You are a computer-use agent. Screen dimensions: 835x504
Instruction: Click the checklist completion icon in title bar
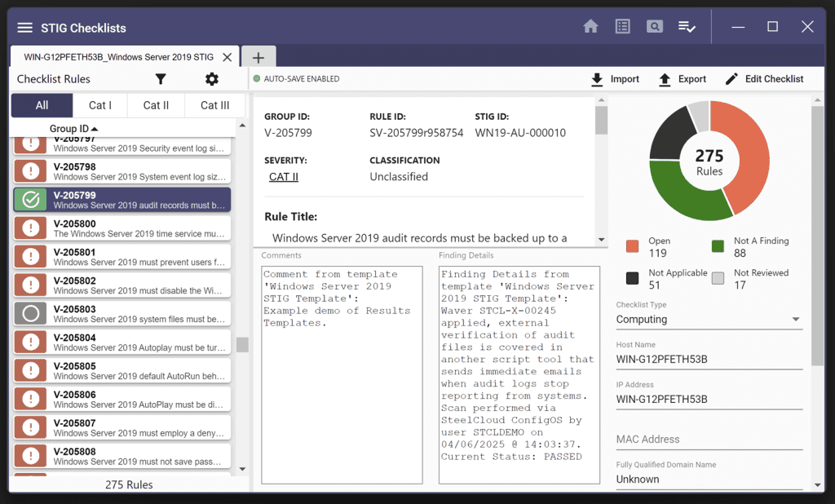687,25
